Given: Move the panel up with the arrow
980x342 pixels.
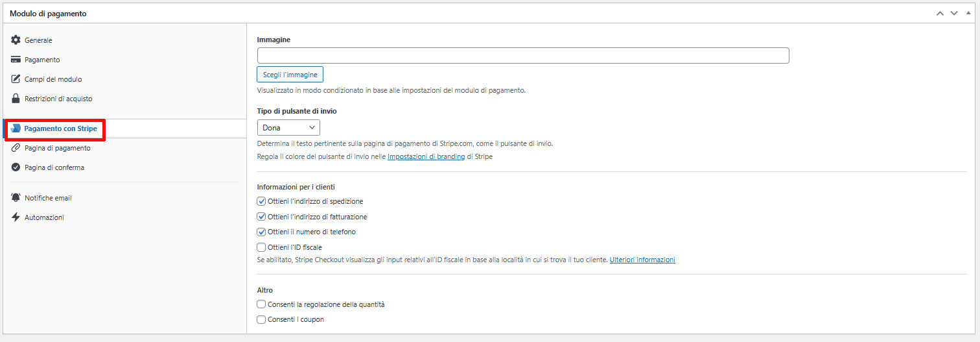Looking at the screenshot, I should coord(940,14).
